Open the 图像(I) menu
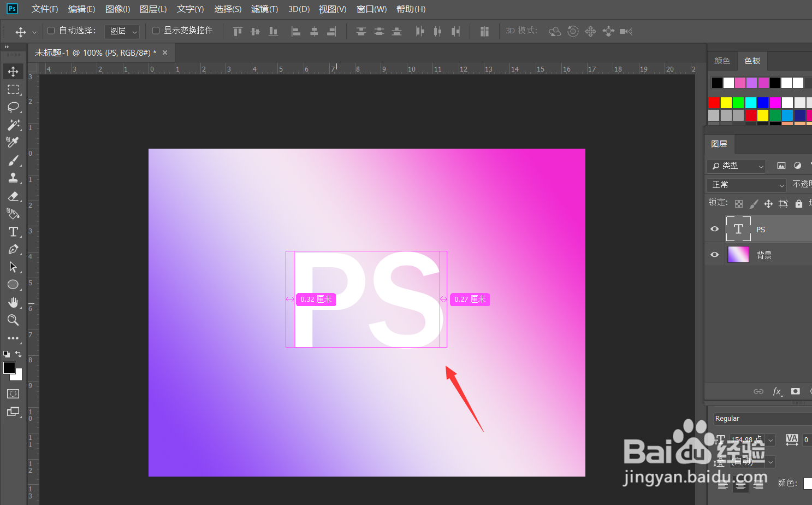The height and width of the screenshot is (505, 812). (117, 9)
